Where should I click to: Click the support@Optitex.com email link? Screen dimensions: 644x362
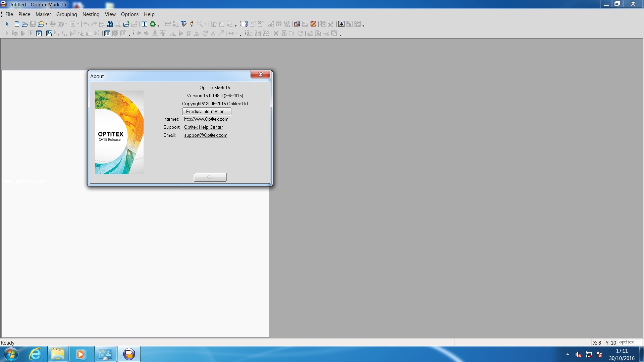click(206, 135)
